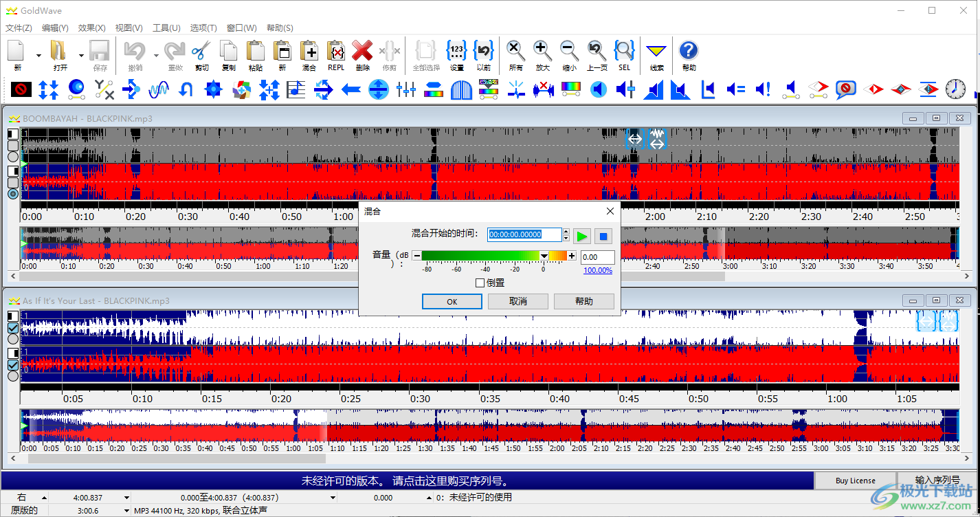980x517 pixels.
Task: Open the 视图(V) View menu
Action: click(x=129, y=28)
